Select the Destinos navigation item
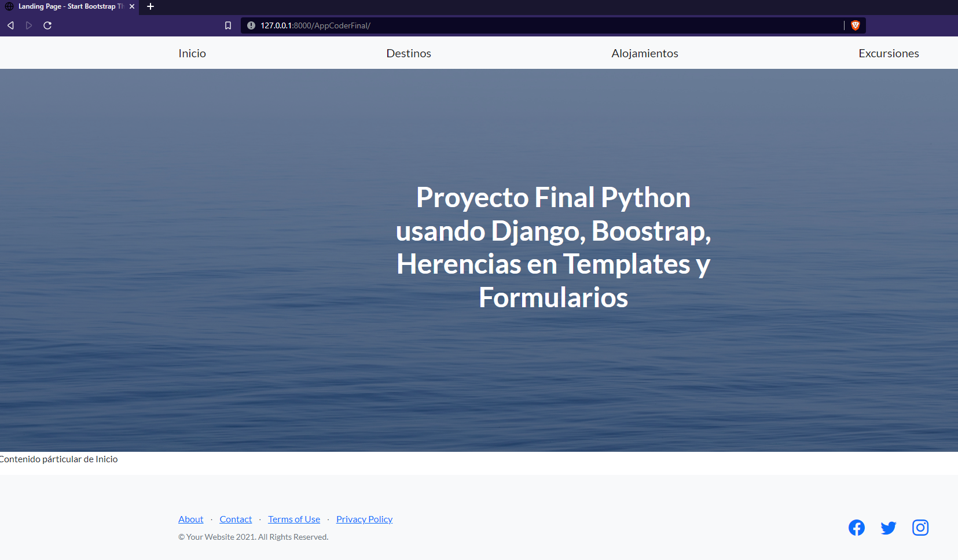Image resolution: width=958 pixels, height=560 pixels. click(x=409, y=53)
